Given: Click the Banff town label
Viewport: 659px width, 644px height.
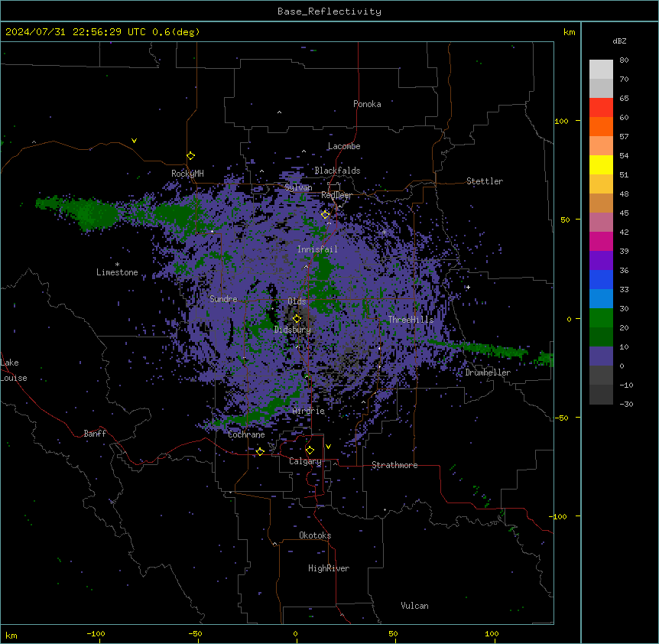Looking at the screenshot, I should tap(95, 434).
